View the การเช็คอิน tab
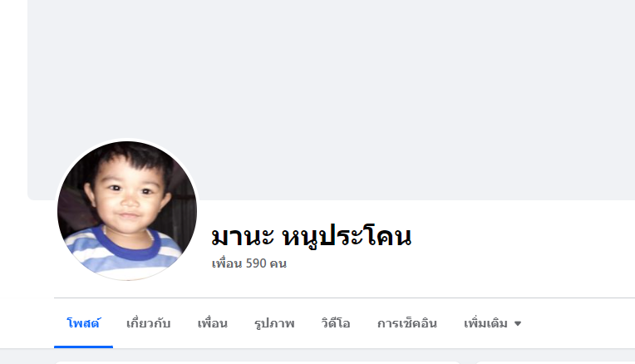This screenshot has height=364, width=635. pyautogui.click(x=407, y=323)
